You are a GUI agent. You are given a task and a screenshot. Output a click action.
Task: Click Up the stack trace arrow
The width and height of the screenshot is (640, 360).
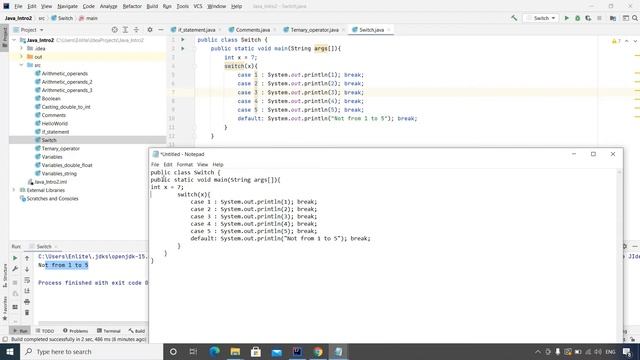(x=27, y=258)
